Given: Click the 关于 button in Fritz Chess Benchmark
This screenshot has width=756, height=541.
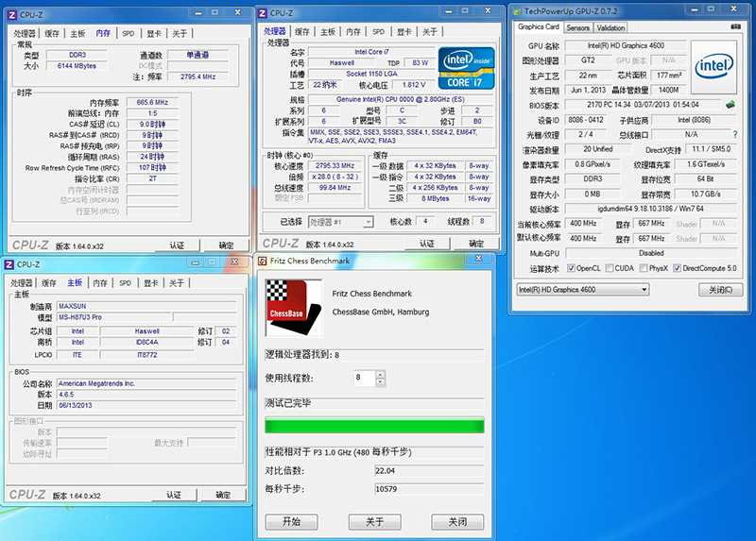Looking at the screenshot, I should click(x=374, y=522).
